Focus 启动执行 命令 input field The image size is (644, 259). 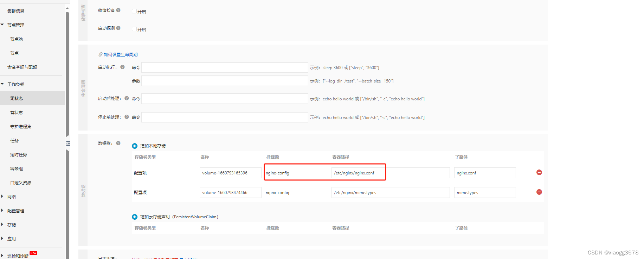(225, 67)
